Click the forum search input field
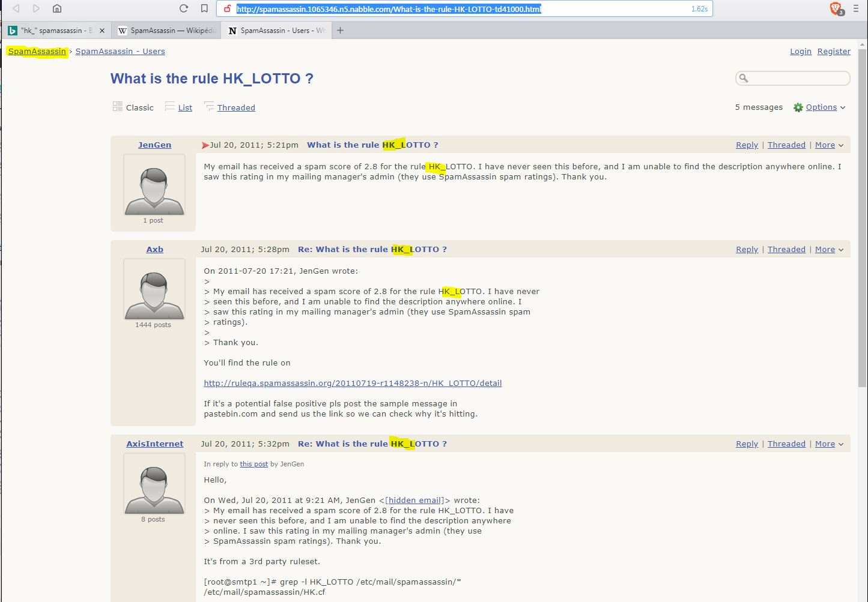Image resolution: width=868 pixels, height=602 pixels. (798, 78)
